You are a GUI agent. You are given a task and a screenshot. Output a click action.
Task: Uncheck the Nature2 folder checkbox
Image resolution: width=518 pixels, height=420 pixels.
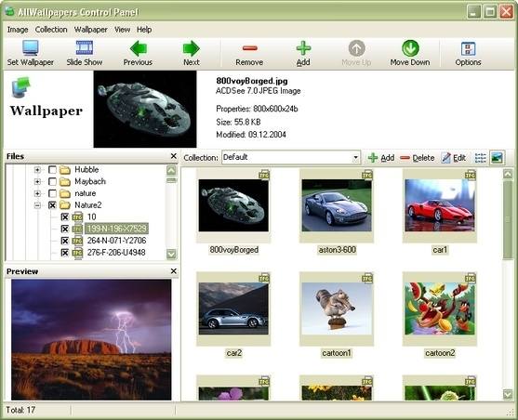coord(52,205)
